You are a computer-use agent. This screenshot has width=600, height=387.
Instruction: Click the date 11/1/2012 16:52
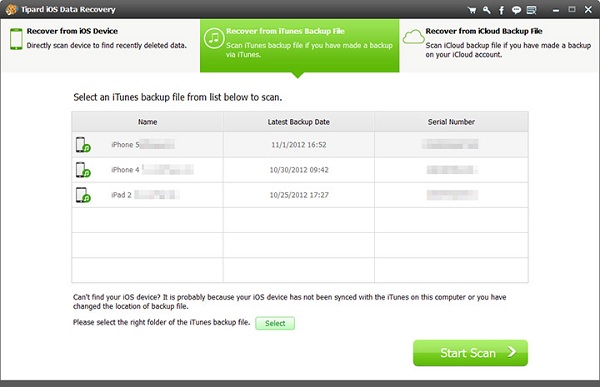tap(299, 145)
